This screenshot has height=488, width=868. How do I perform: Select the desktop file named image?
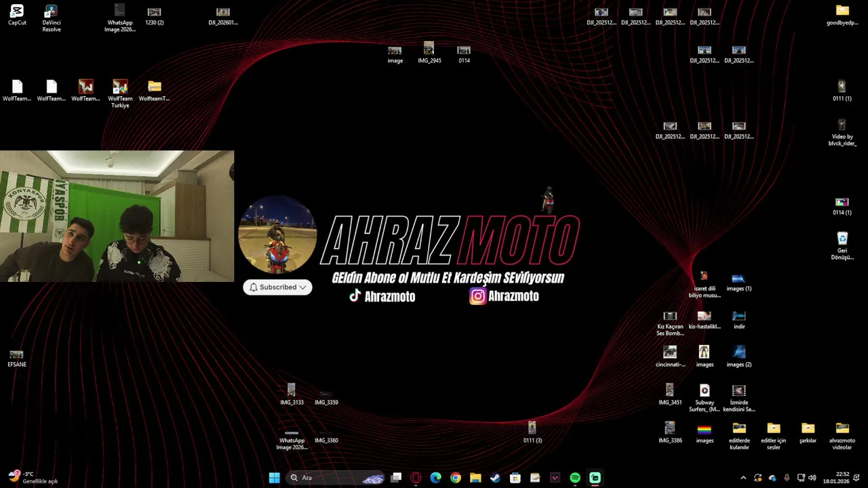395,54
